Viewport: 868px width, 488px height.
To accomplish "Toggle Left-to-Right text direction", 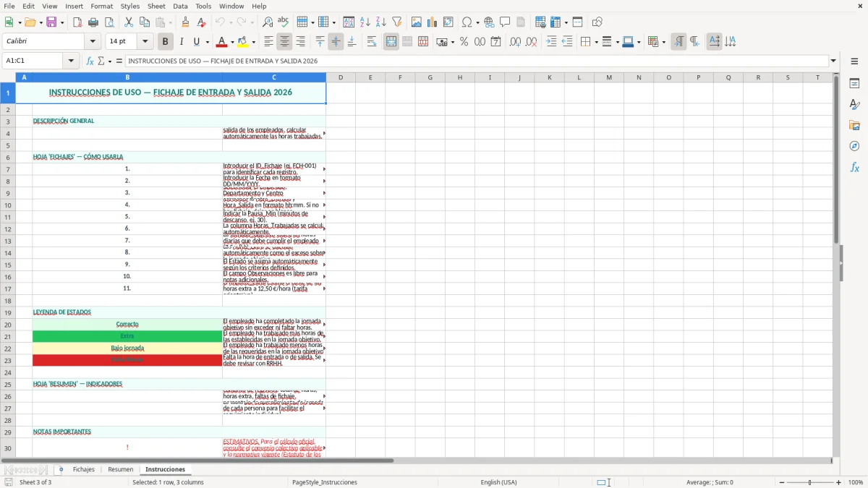I will 678,42.
